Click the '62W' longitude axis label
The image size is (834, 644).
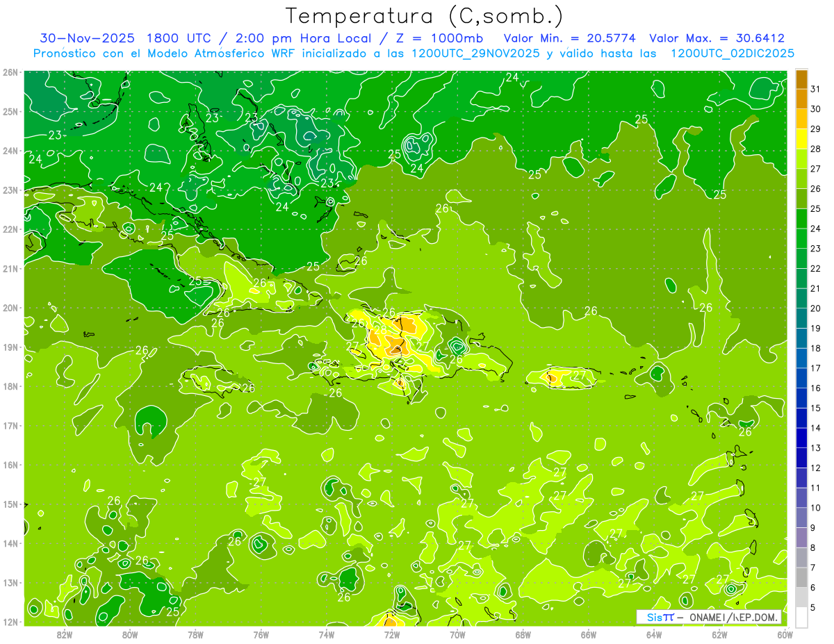pos(719,634)
